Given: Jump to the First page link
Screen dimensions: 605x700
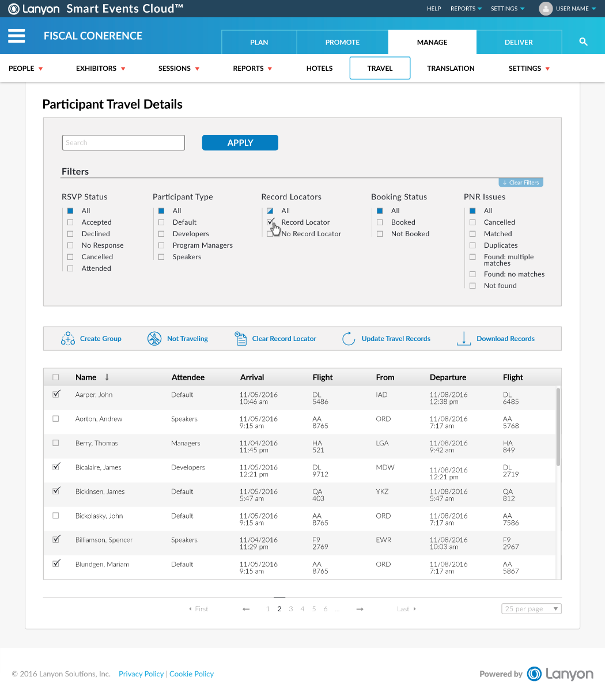Looking at the screenshot, I should [199, 609].
